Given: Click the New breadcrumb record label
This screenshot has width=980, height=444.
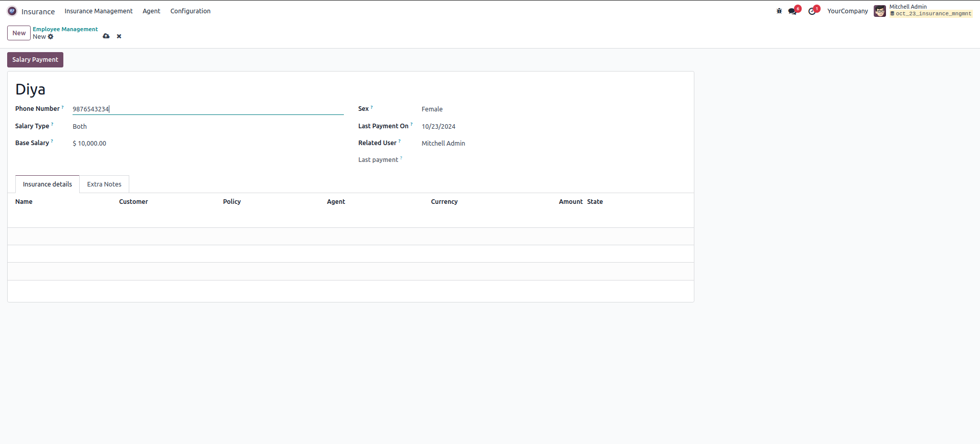Looking at the screenshot, I should [x=39, y=37].
